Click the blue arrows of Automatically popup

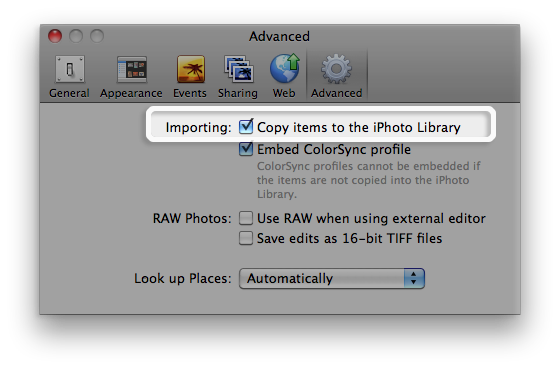coord(414,278)
